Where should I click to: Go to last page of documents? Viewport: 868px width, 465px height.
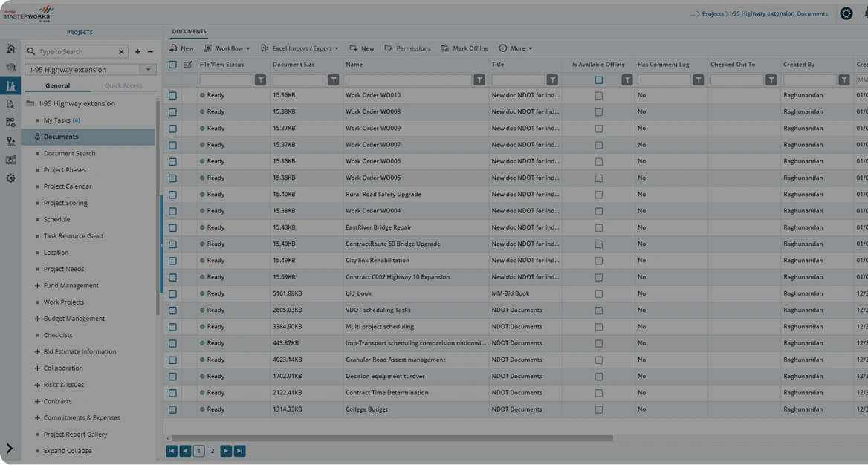click(240, 451)
